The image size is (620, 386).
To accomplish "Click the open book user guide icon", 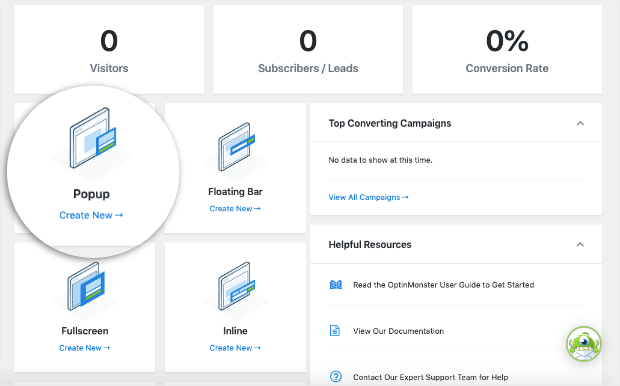I will tap(336, 285).
